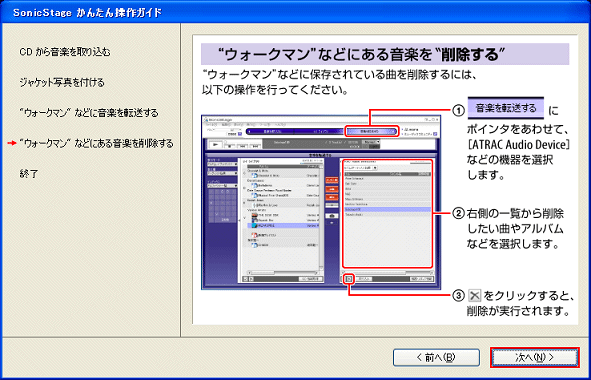Click the X delete icon in step 3 text
The image size is (591, 380).
(475, 296)
